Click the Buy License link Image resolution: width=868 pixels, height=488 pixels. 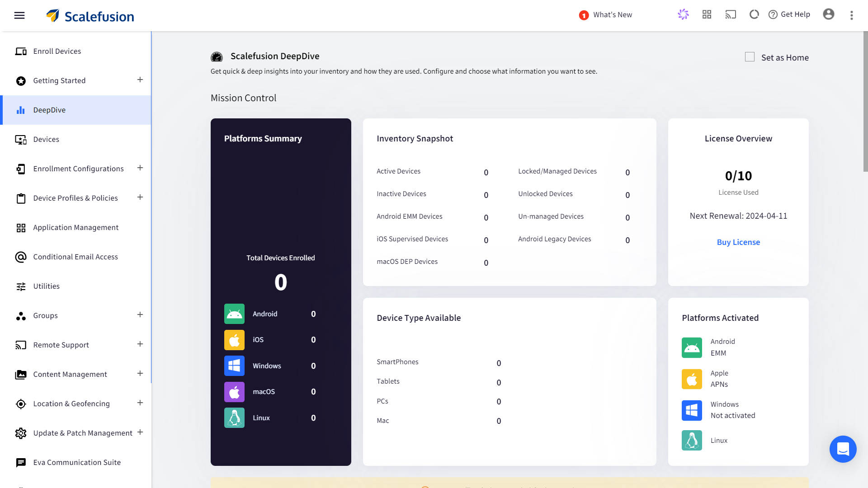[738, 242]
